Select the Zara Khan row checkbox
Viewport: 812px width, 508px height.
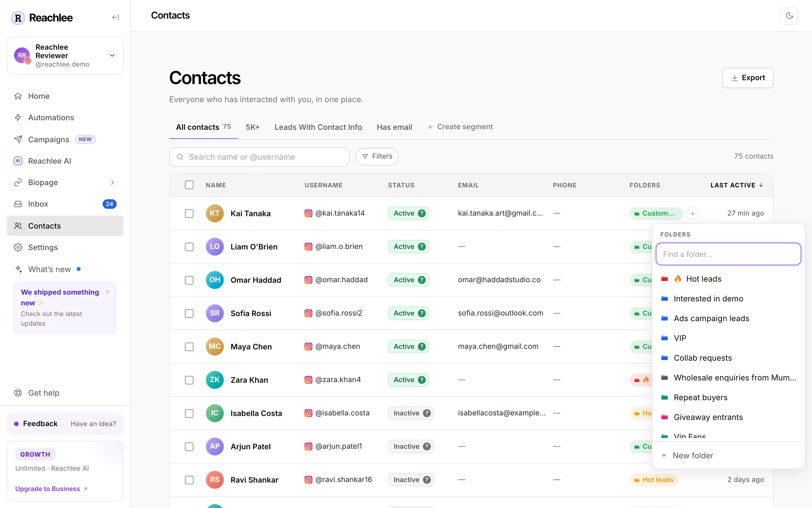click(x=189, y=380)
